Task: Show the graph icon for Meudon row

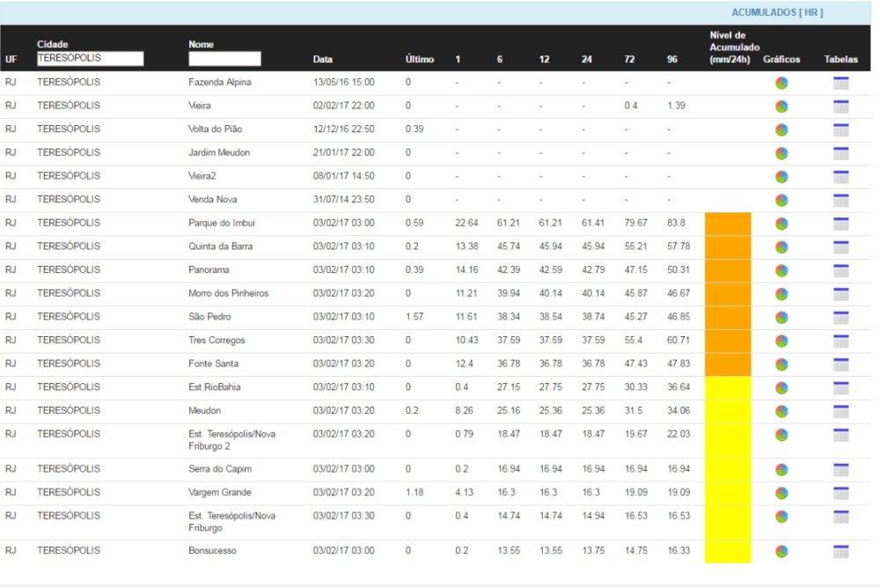Action: [x=781, y=411]
